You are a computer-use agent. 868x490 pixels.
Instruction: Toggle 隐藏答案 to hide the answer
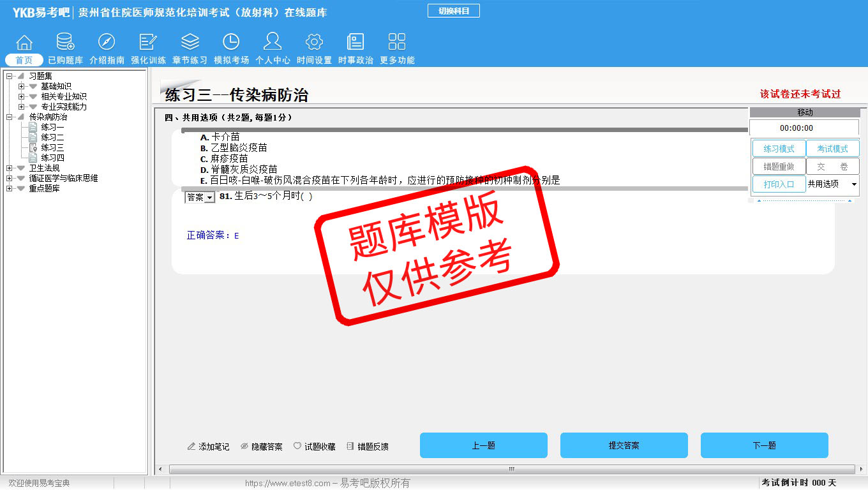(262, 447)
